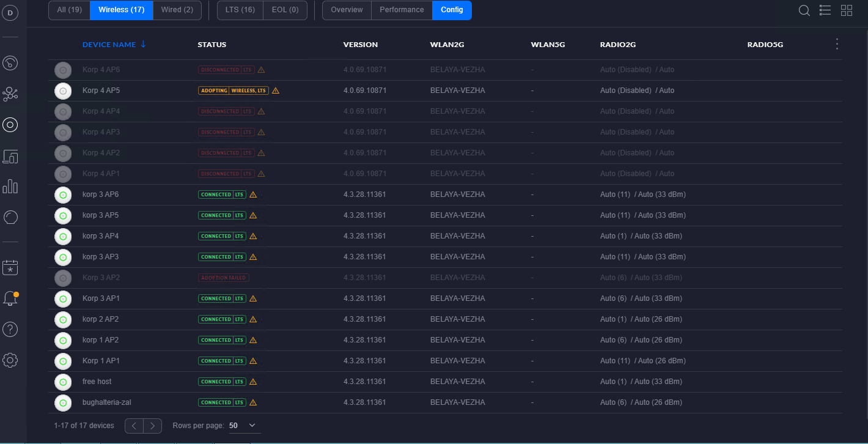Switch to the Config tab
The width and height of the screenshot is (868, 444).
click(452, 10)
